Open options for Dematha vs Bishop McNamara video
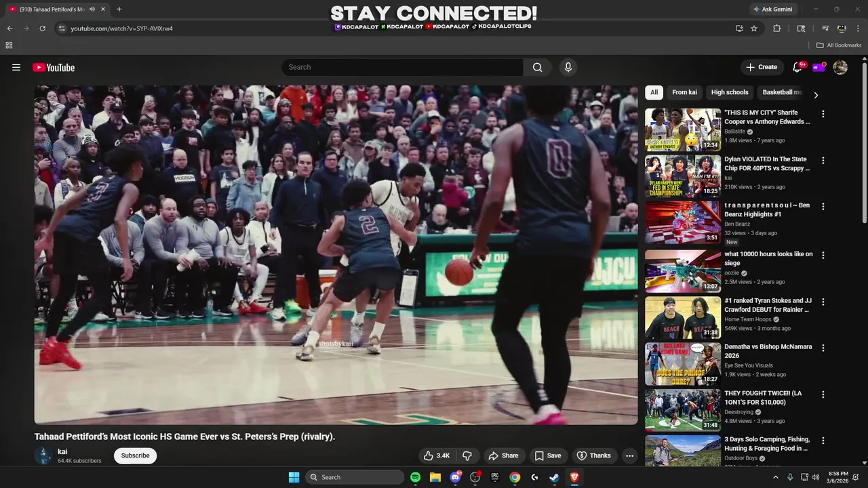 (x=823, y=348)
